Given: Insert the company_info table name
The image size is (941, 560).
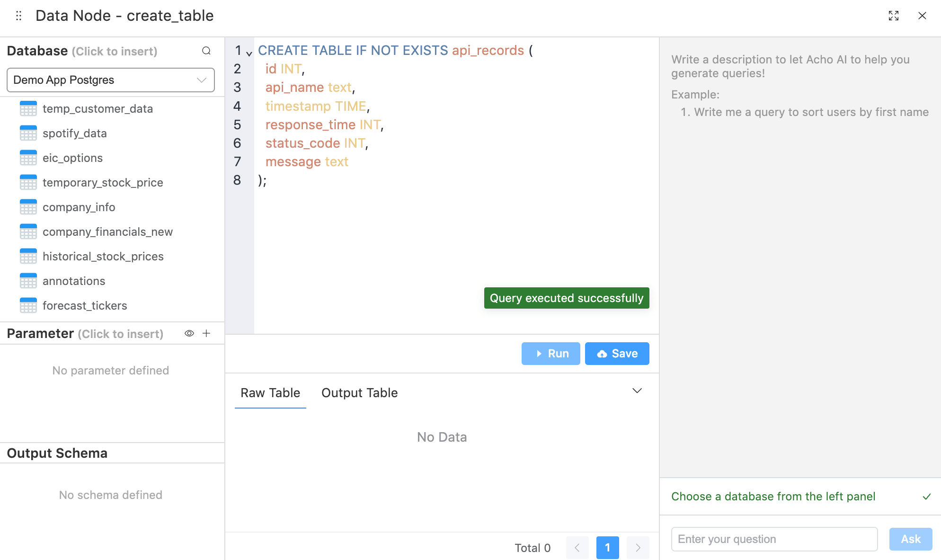Looking at the screenshot, I should [79, 207].
